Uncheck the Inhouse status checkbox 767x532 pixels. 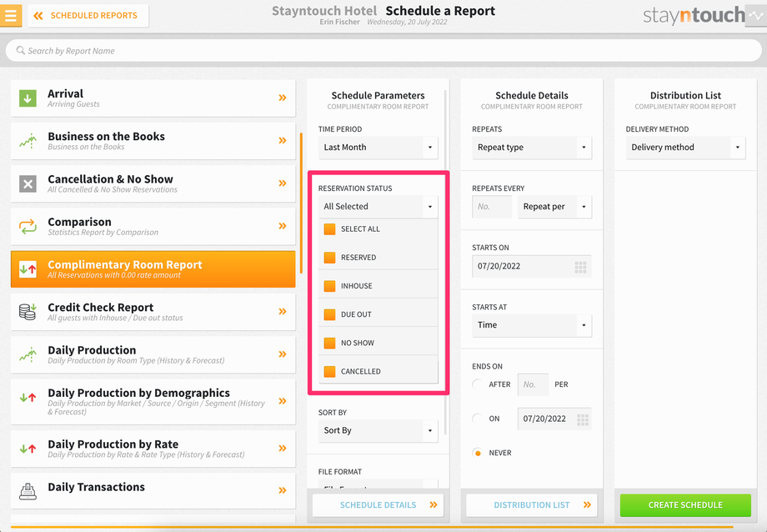(x=329, y=286)
